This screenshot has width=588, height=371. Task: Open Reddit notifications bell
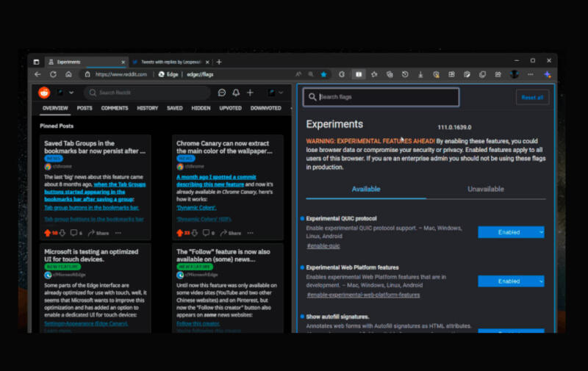[x=236, y=92]
